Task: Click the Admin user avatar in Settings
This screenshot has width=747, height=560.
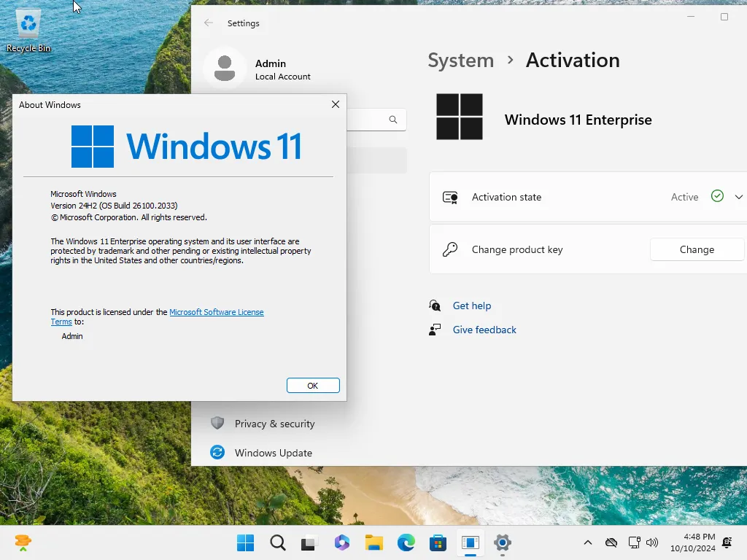Action: tap(225, 68)
